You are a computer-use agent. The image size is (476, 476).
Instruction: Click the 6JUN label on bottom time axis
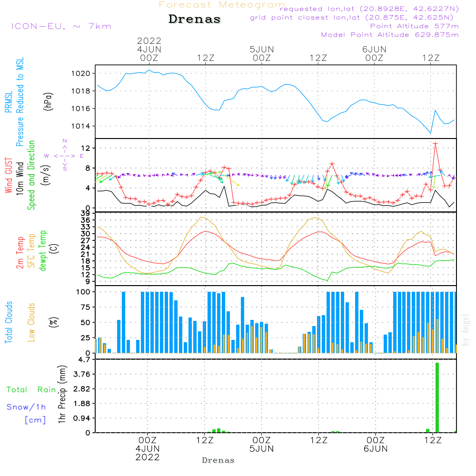375,448
